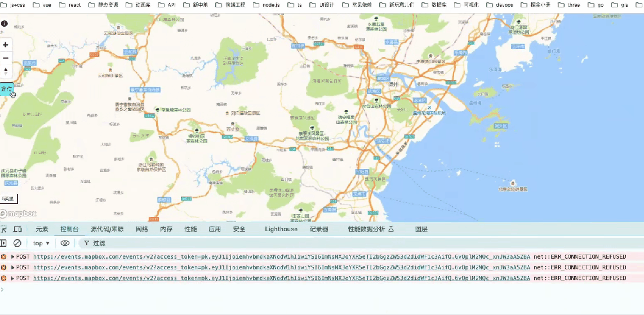Image resolution: width=644 pixels, height=315 pixels.
Task: Activate the DevTools element inspector icon
Action: (x=3, y=229)
